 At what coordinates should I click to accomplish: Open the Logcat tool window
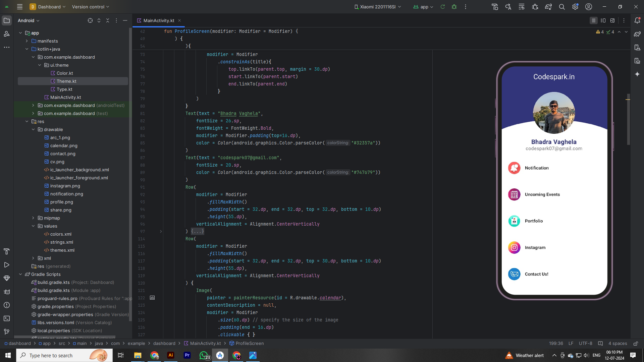(x=6, y=292)
